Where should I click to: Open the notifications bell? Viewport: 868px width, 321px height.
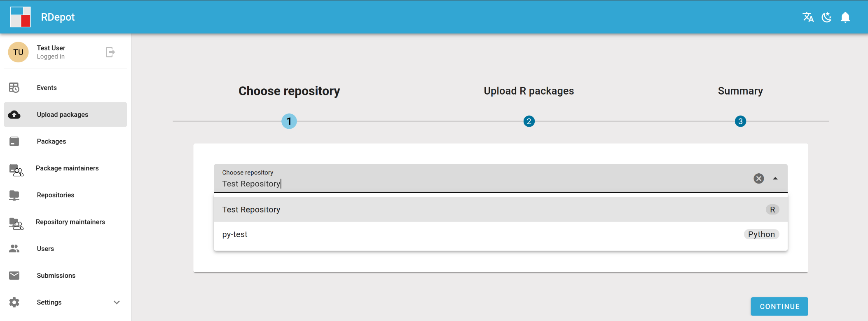tap(845, 17)
